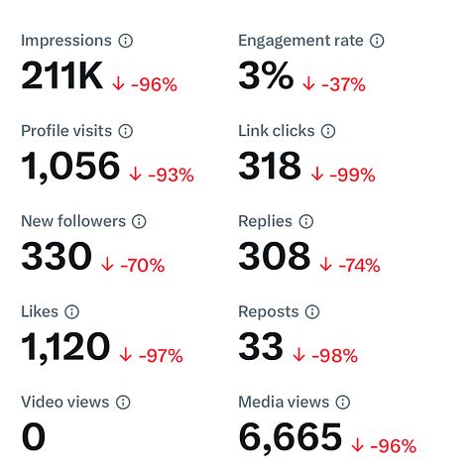Click the Likes info icon
The image size is (476, 475).
click(x=71, y=311)
